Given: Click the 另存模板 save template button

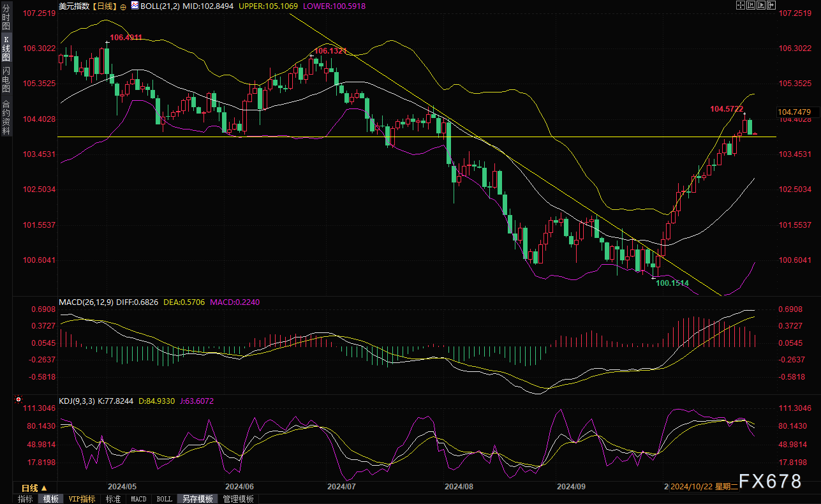Looking at the screenshot, I should click(198, 499).
